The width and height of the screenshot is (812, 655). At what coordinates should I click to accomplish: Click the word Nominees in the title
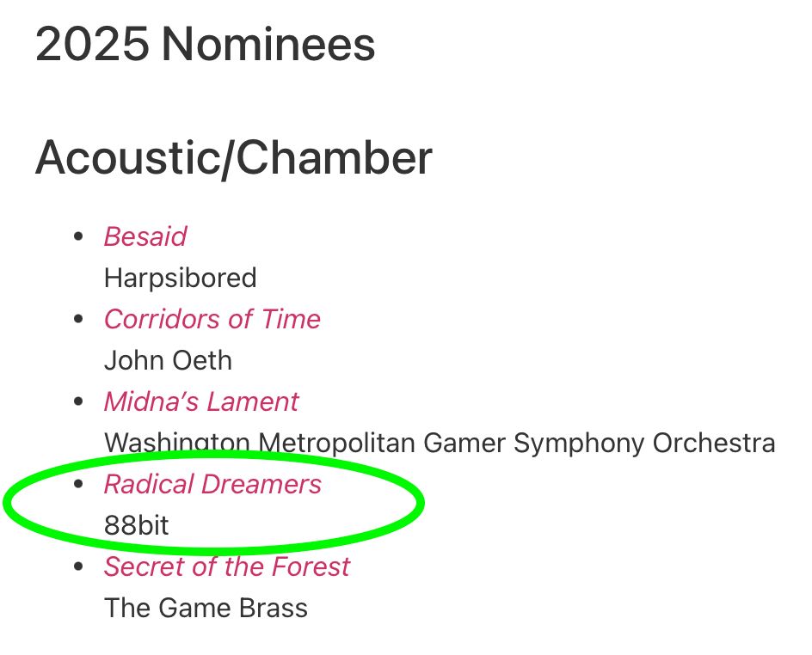(x=268, y=45)
